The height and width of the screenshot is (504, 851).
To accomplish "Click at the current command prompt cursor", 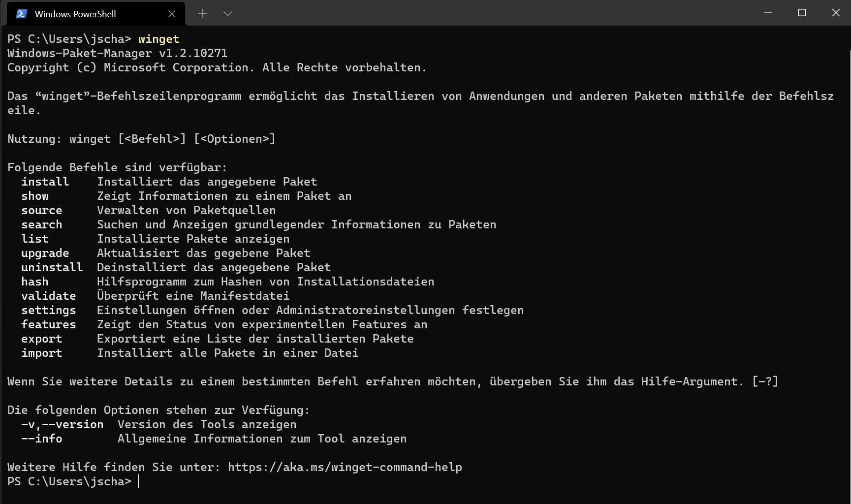I will tap(139, 481).
